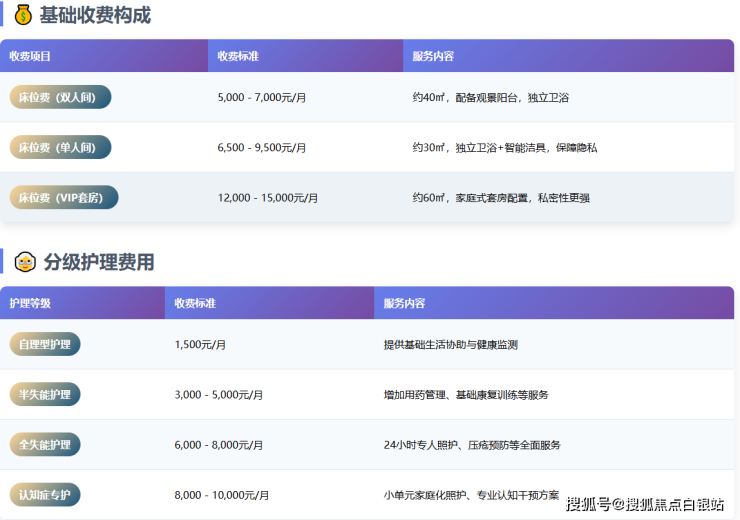Click the elderly face icon beside 分级护理费用
The width and height of the screenshot is (740, 520).
25,263
